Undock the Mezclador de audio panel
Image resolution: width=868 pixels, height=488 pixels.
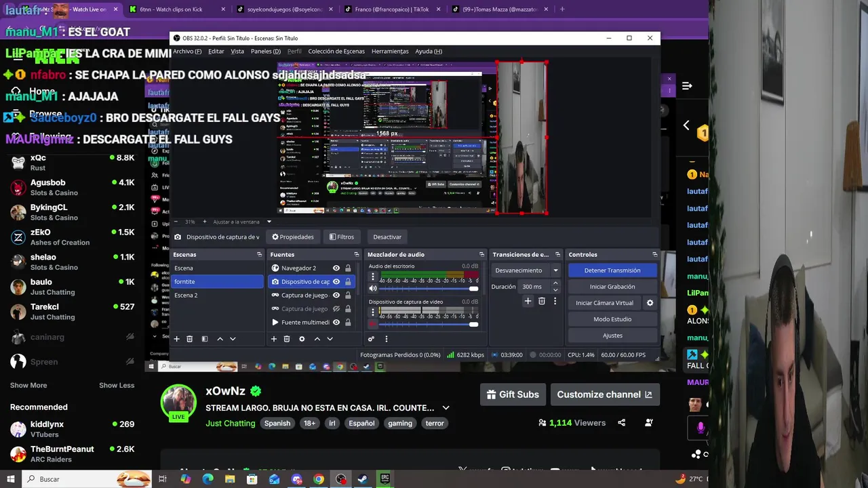pyautogui.click(x=481, y=254)
